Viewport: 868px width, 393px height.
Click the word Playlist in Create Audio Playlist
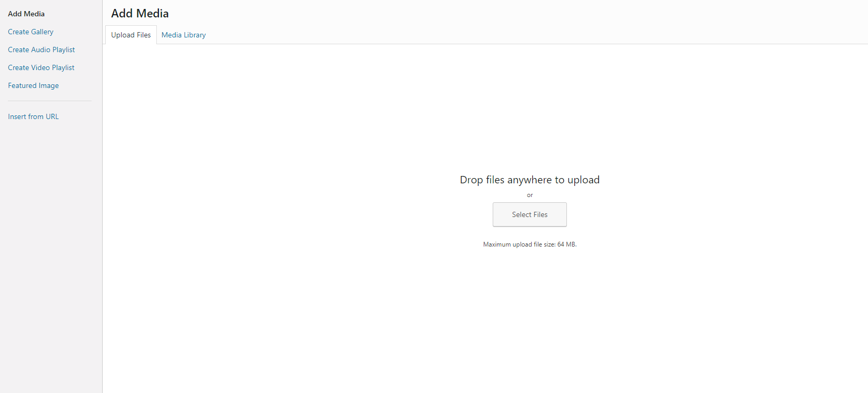tap(64, 50)
